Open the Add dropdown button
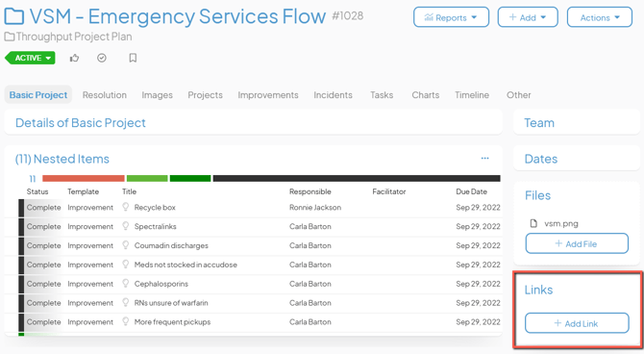Viewport: 644px width, 354px height. click(x=528, y=17)
